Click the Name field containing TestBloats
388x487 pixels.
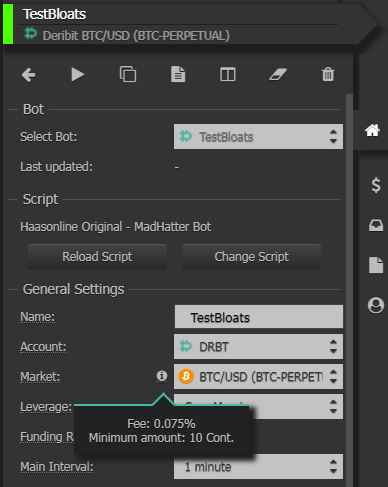[259, 317]
